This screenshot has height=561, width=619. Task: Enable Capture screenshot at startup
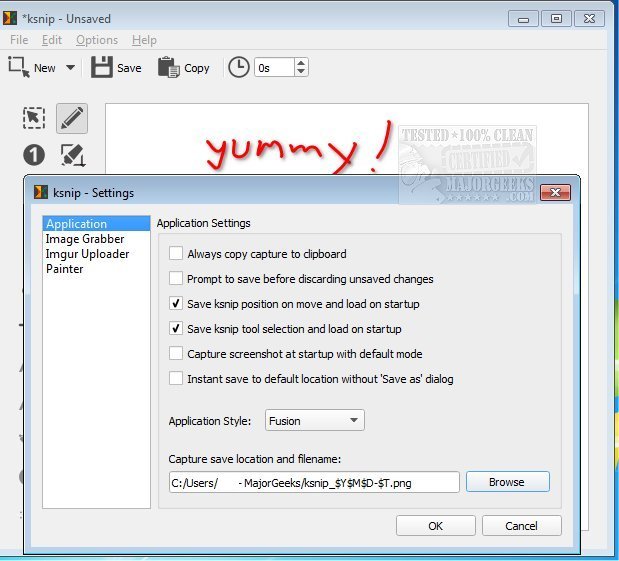(x=176, y=353)
